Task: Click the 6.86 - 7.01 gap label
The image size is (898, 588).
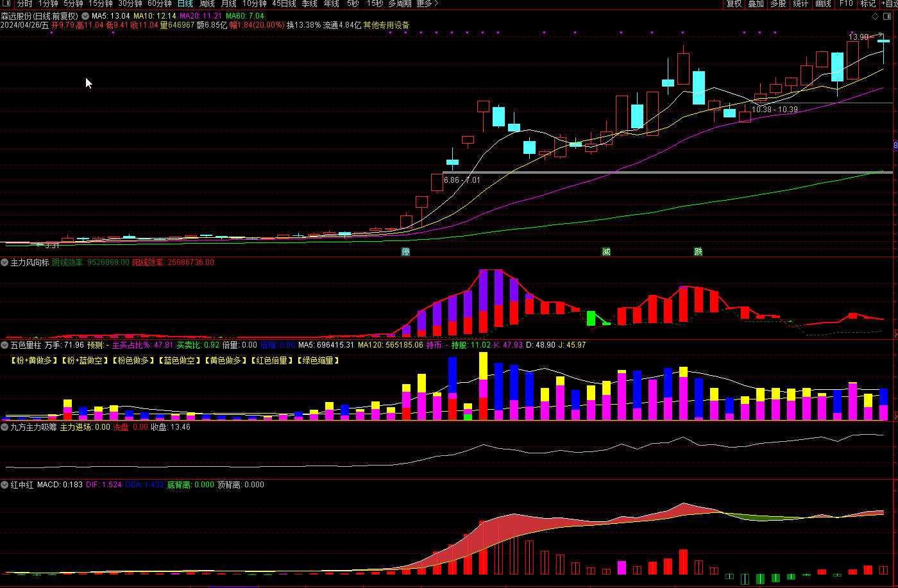Action: tap(462, 180)
